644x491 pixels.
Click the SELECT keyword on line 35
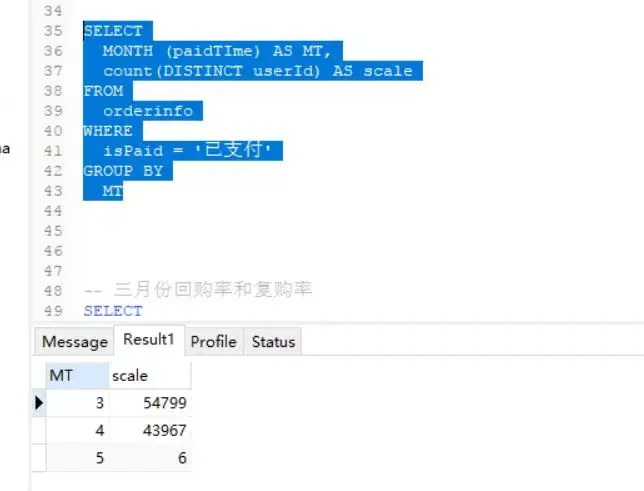(113, 31)
